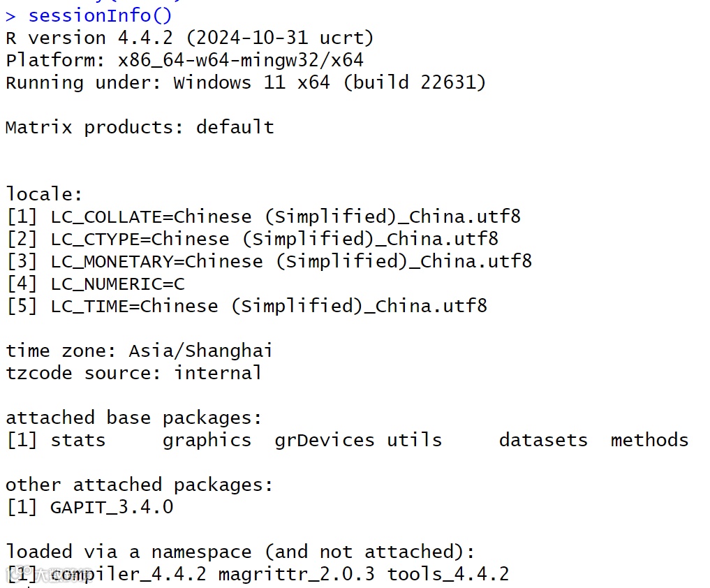710x588 pixels.
Task: Click the datasets package name
Action: point(543,440)
